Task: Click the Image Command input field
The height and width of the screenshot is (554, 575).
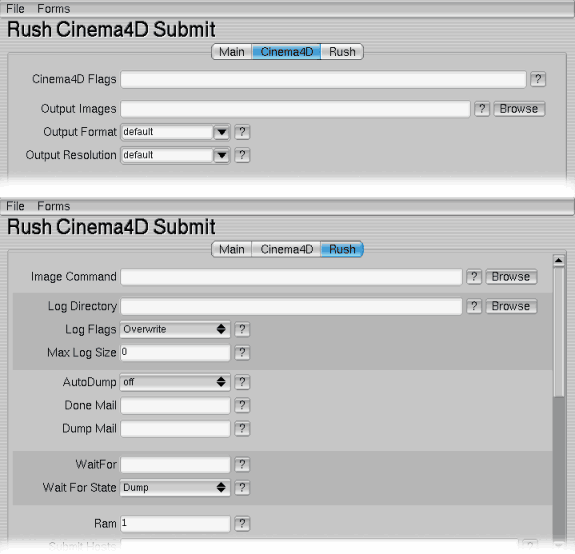Action: click(291, 277)
